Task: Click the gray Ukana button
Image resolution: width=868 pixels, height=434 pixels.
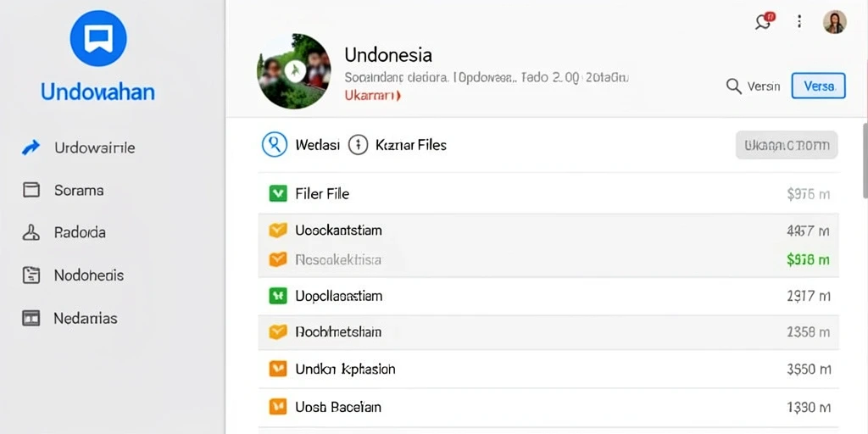Action: pos(786,146)
